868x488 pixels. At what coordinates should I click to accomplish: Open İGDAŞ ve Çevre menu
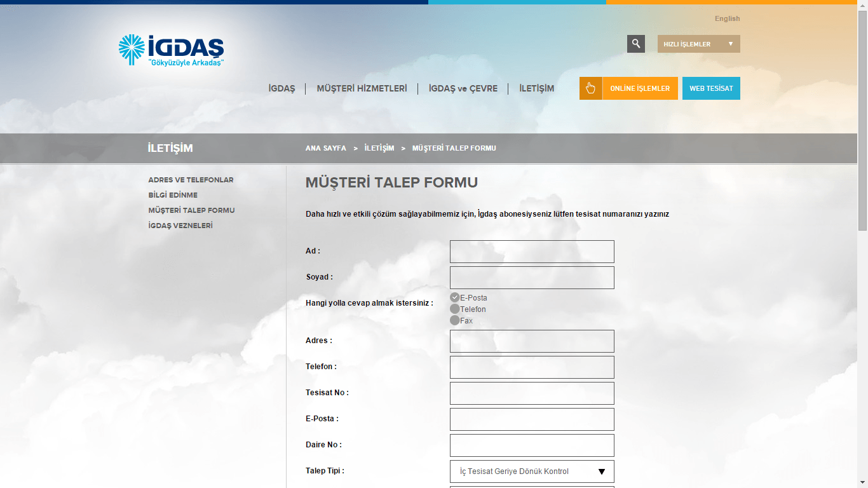pyautogui.click(x=463, y=88)
